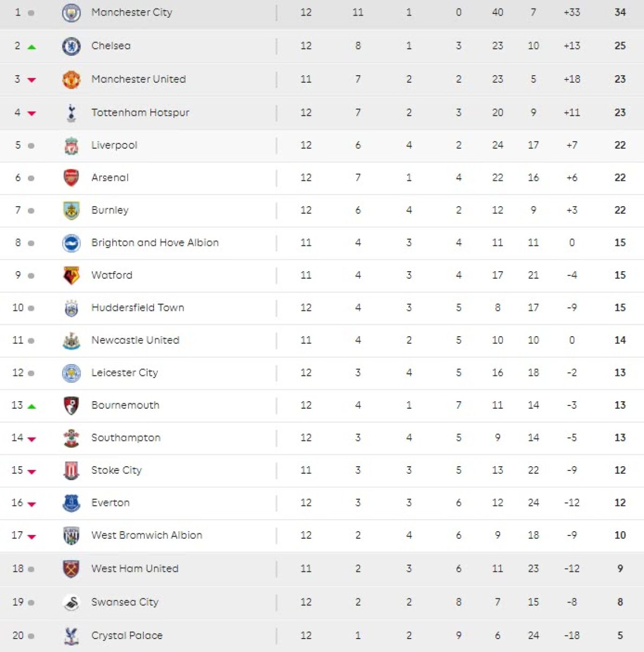Image resolution: width=644 pixels, height=652 pixels.
Task: Click the Liverpool club crest
Action: click(71, 146)
